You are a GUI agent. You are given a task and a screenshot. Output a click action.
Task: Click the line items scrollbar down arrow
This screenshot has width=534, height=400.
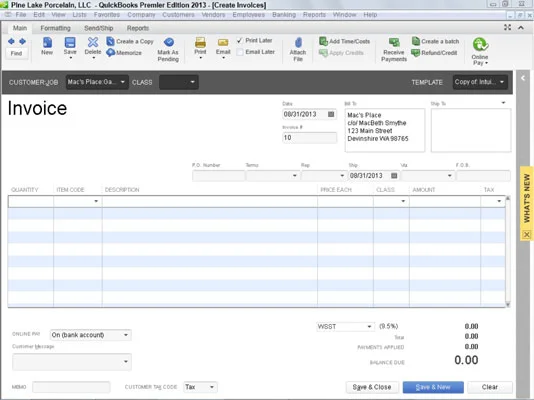(x=508, y=304)
